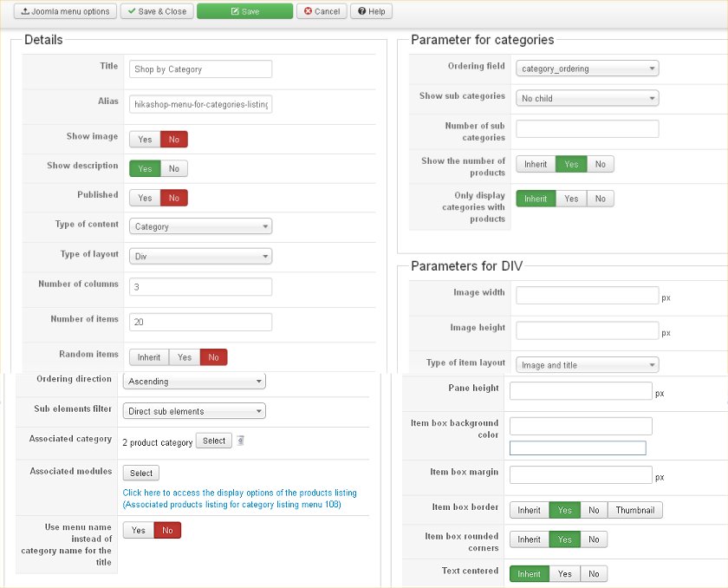
Task: Set Random items to No
Action: click(213, 357)
